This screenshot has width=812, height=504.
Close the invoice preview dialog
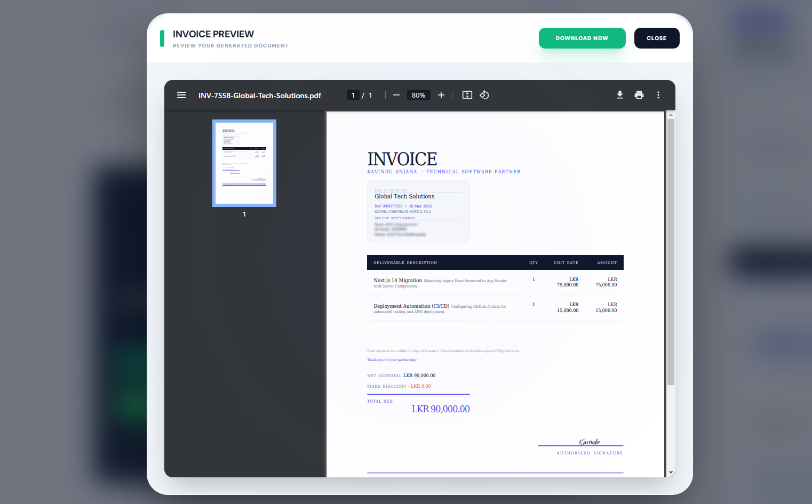click(657, 38)
